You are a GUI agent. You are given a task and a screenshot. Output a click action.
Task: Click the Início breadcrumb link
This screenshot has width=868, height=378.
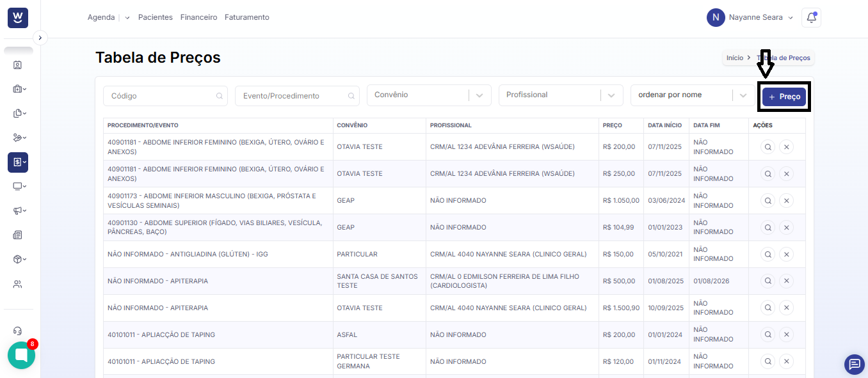point(735,58)
